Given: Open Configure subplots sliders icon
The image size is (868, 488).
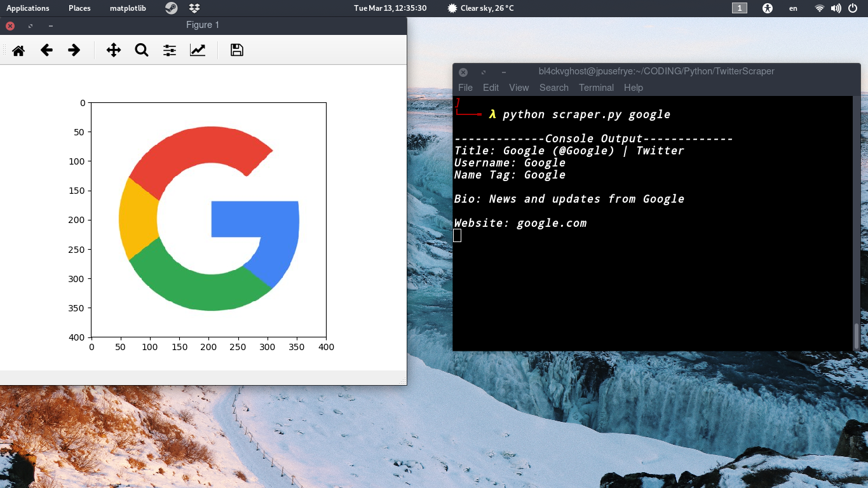Looking at the screenshot, I should tap(170, 50).
